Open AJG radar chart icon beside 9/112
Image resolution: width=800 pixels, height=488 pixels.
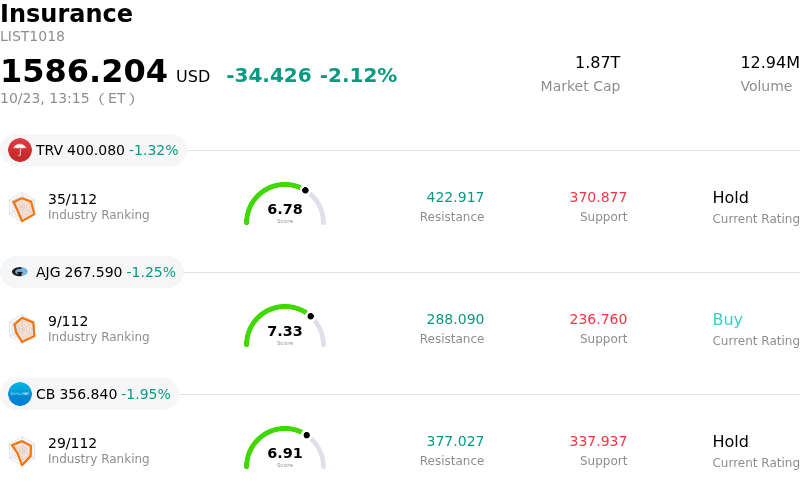click(x=22, y=329)
